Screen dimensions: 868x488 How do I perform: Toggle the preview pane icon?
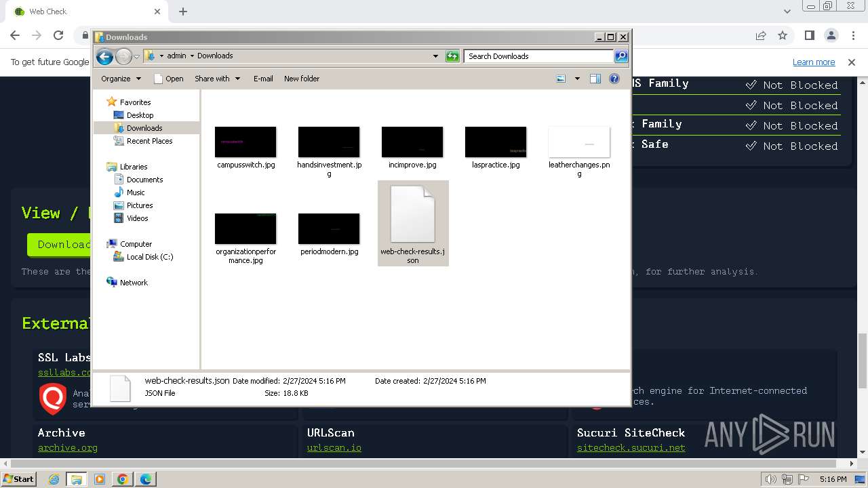[595, 79]
